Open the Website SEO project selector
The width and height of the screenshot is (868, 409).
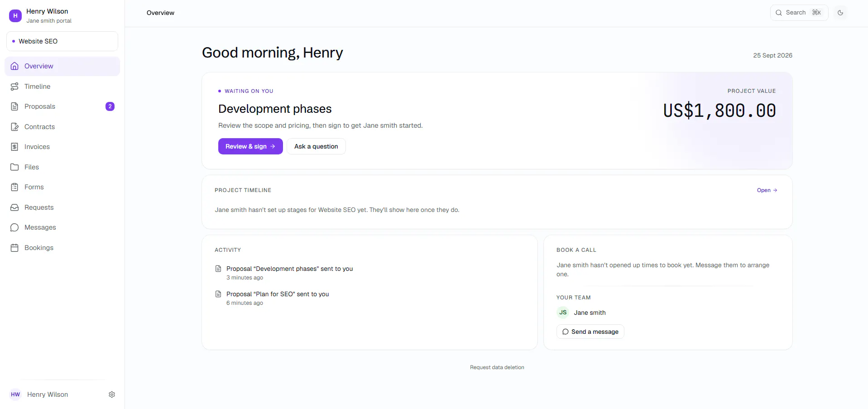tap(62, 41)
